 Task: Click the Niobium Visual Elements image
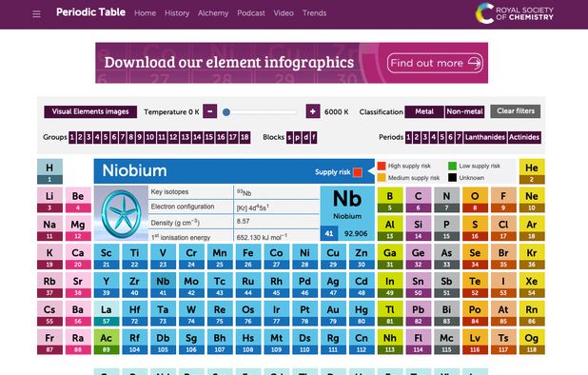(121, 213)
